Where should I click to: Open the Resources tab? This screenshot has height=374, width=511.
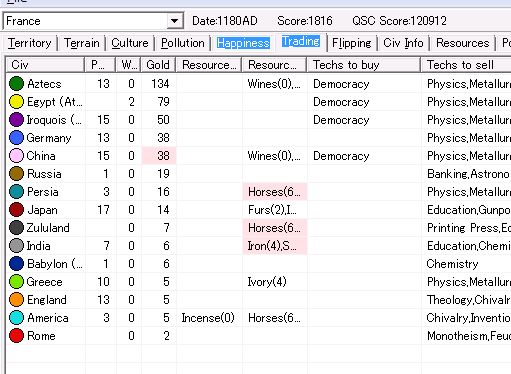pos(462,43)
